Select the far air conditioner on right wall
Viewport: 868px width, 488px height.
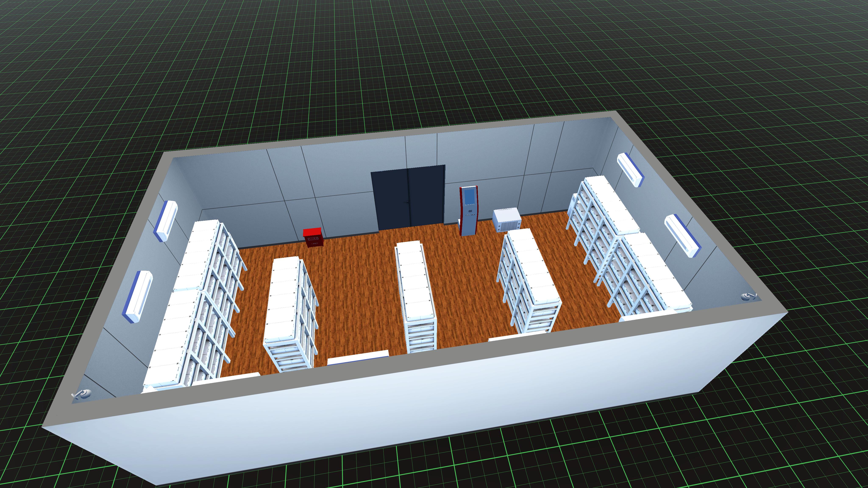[630, 170]
